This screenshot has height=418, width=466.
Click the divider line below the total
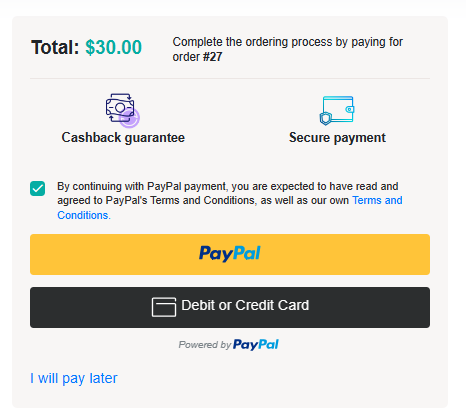(230, 79)
